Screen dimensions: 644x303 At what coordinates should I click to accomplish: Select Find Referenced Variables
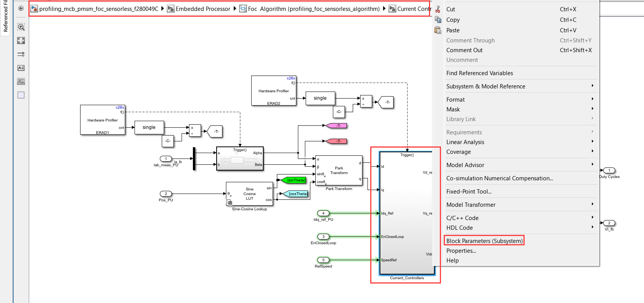(x=479, y=73)
